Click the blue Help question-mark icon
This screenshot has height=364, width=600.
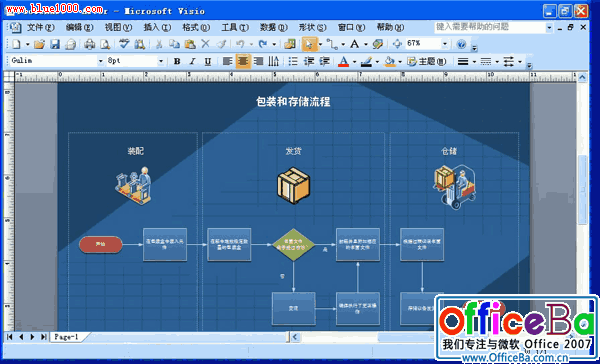point(461,44)
